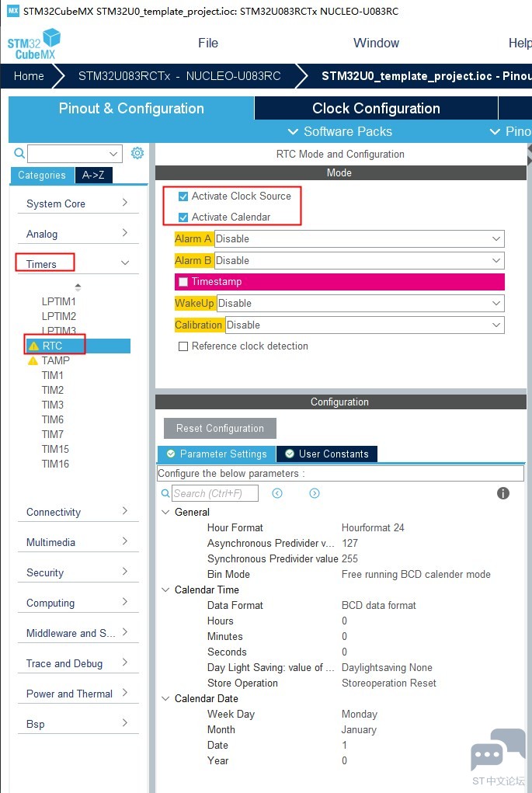Open the Alarm A dropdown
Viewport: 532px width, 793px height.
click(360, 238)
